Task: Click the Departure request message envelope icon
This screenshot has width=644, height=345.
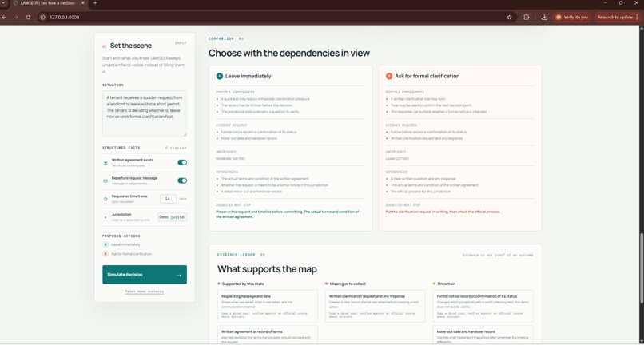Action: (105, 180)
